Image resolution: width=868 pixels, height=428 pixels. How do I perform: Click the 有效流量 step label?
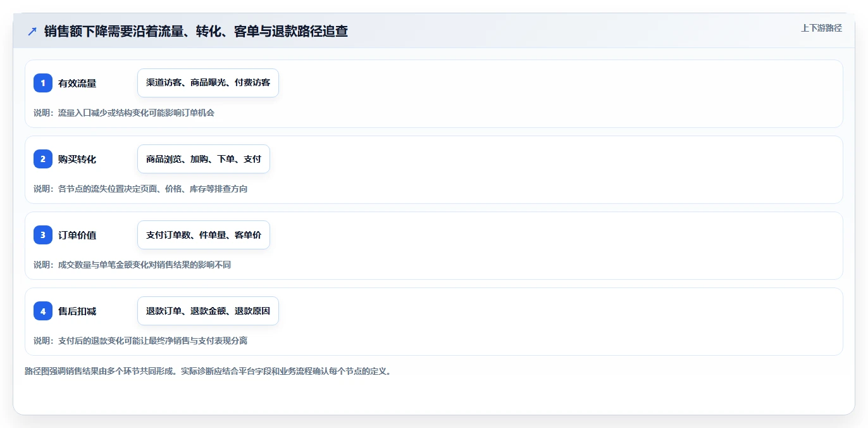(x=77, y=83)
